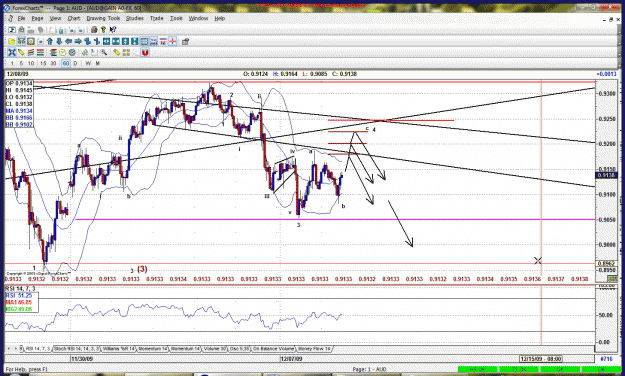Switch to the RSI 14, 7, 3 tab
The image size is (625, 376).
tap(38, 349)
